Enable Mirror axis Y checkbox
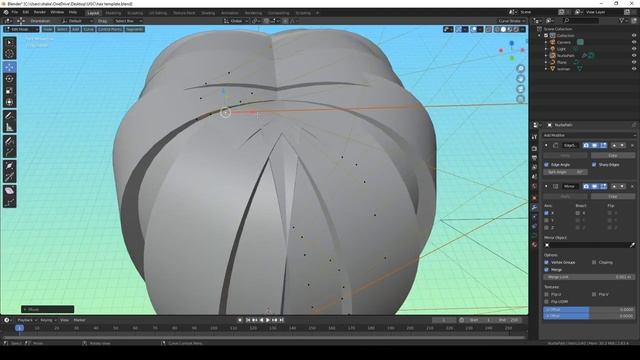The width and height of the screenshot is (640, 360). pos(547,220)
